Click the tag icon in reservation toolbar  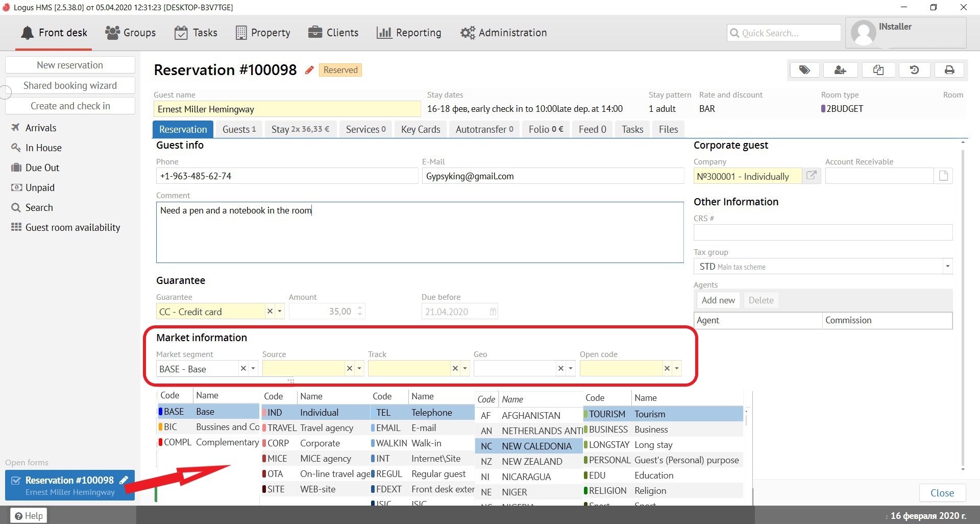(x=804, y=70)
